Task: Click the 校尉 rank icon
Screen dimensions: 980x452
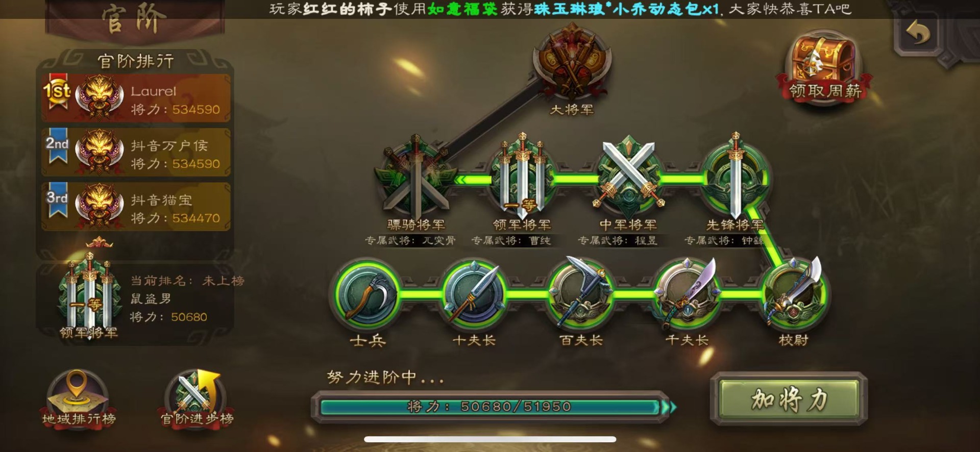Action: (x=794, y=293)
